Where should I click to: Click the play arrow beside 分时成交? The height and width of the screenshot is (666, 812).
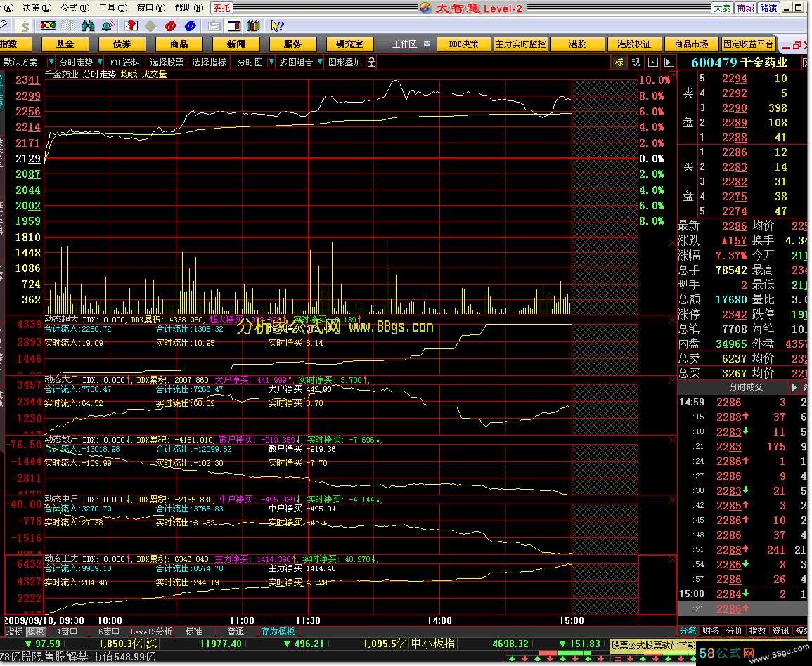(794, 387)
